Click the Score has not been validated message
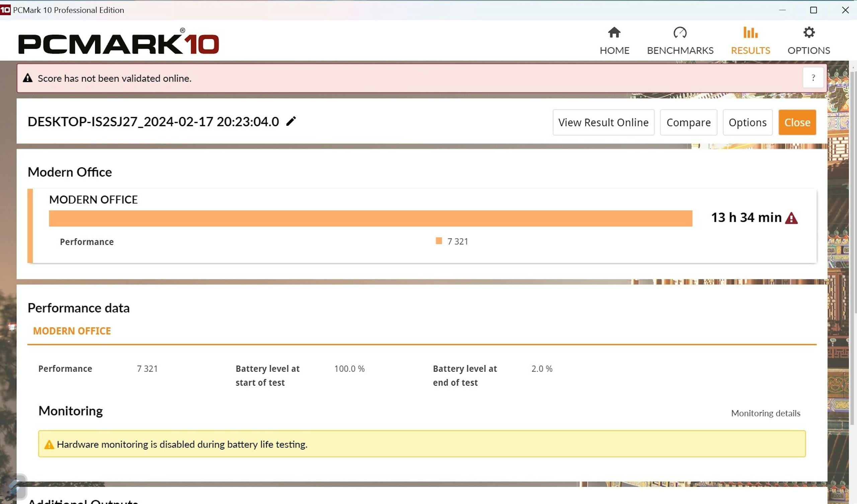This screenshot has height=504, width=857. [114, 78]
